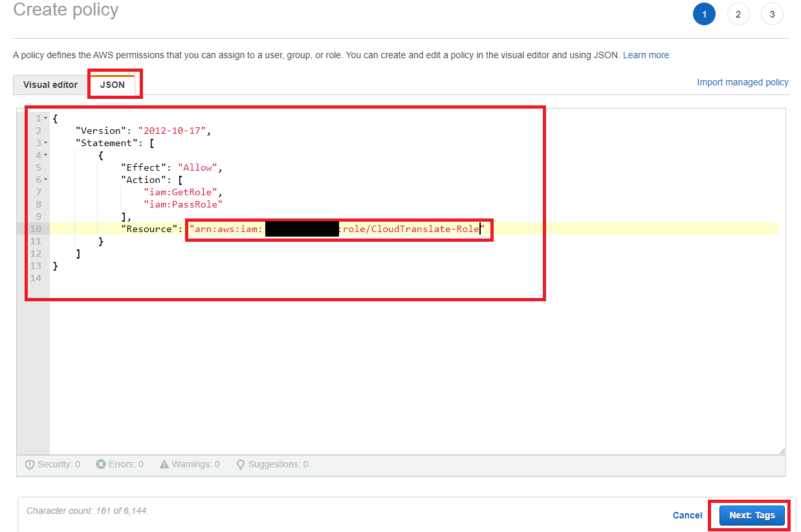This screenshot has height=532, width=801.
Task: Click the Warnings triangle icon
Action: pyautogui.click(x=164, y=464)
